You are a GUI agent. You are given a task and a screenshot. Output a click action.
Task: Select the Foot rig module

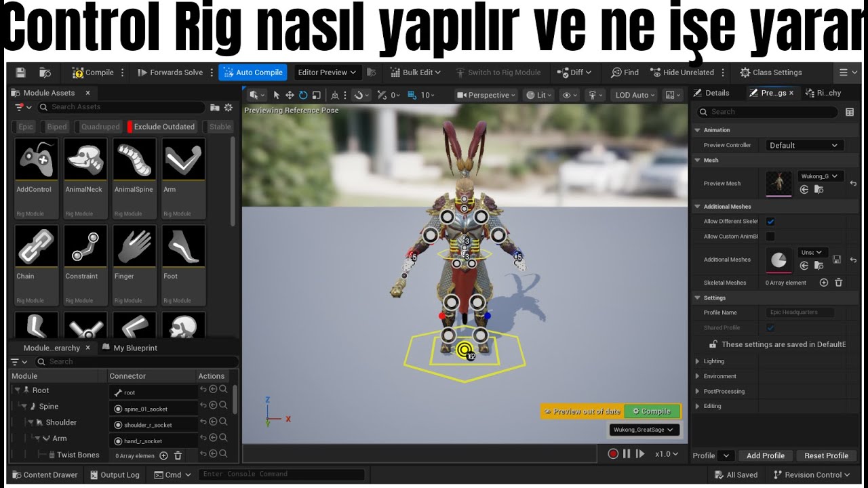(183, 265)
